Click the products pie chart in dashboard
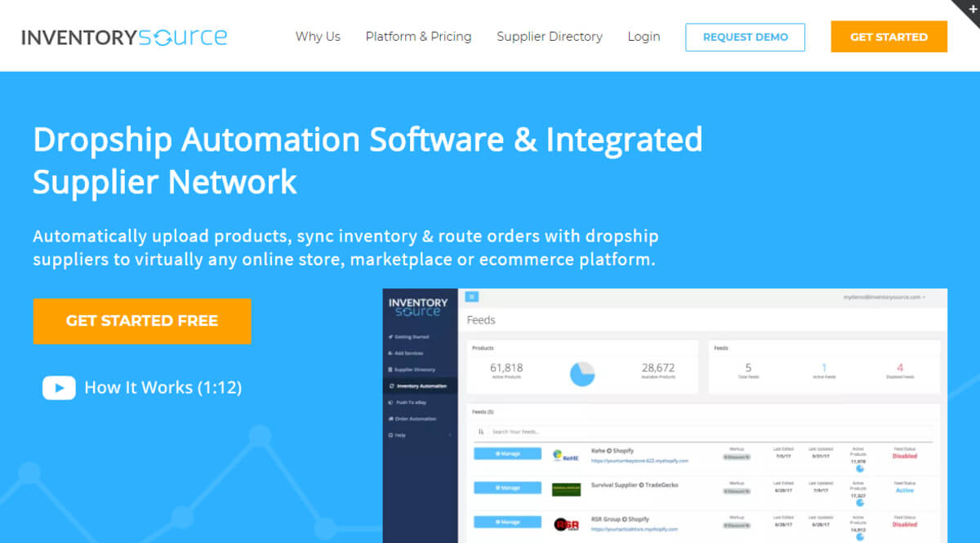Image resolution: width=980 pixels, height=543 pixels. tap(582, 372)
